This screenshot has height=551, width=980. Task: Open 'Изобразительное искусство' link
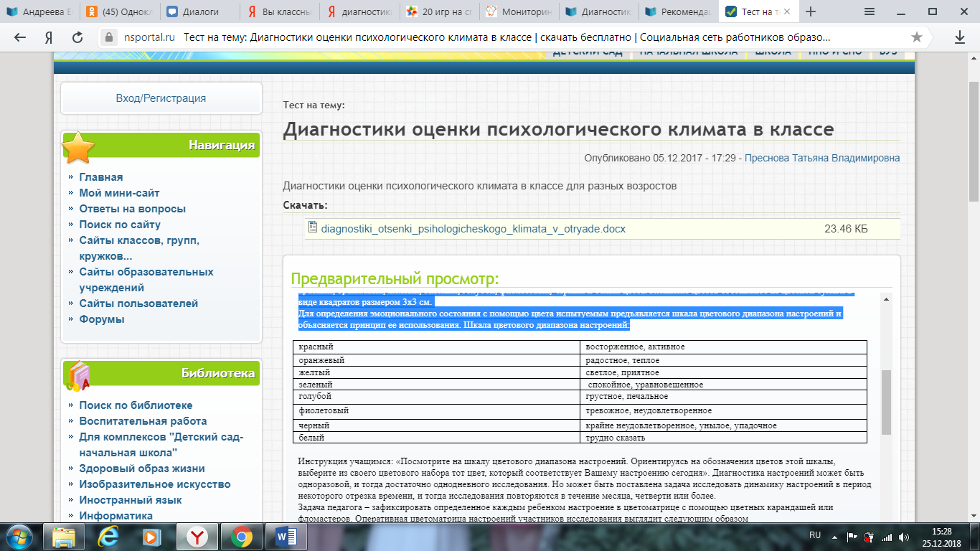pos(154,484)
